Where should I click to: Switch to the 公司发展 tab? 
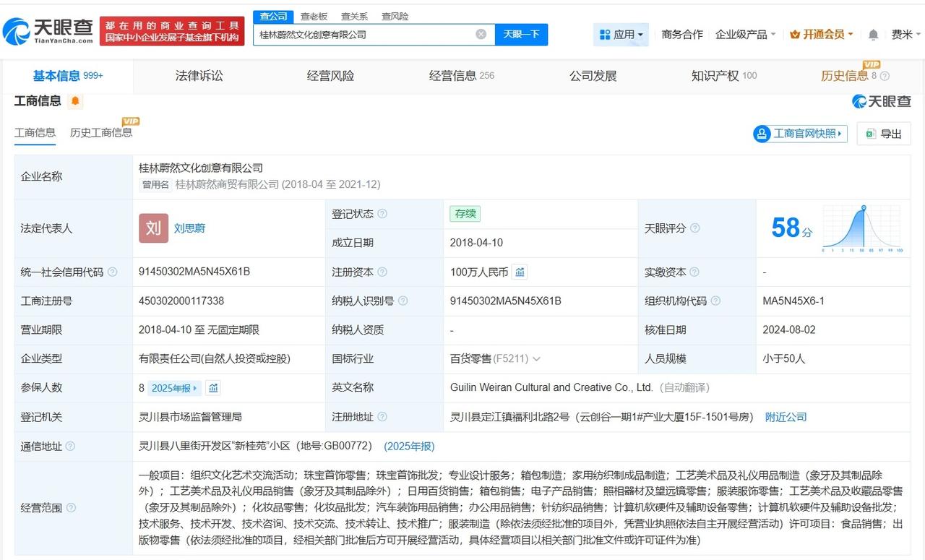click(x=593, y=76)
